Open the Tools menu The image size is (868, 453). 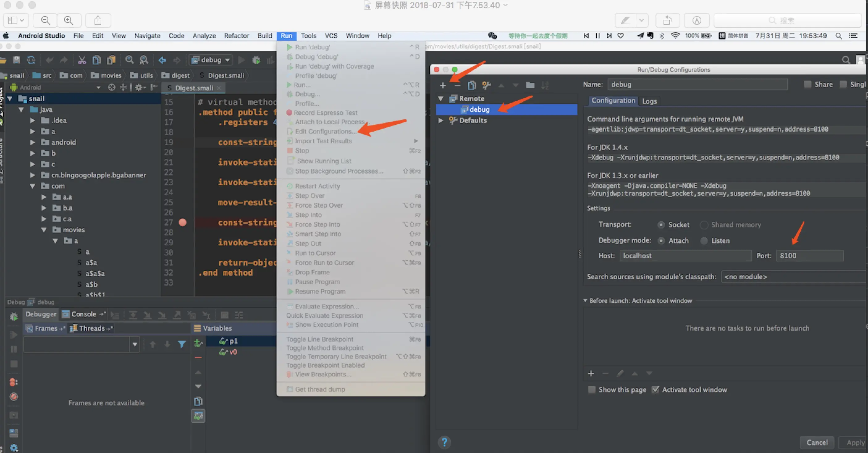click(308, 36)
